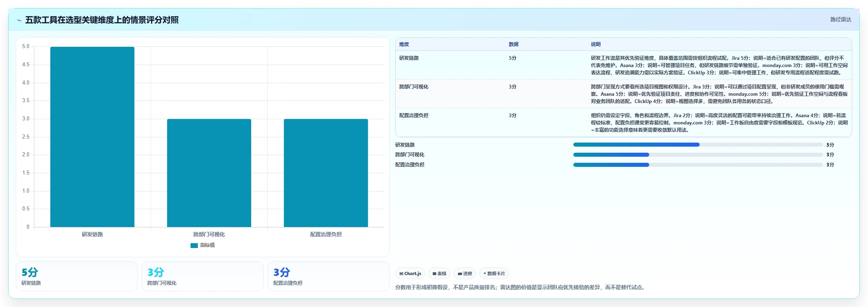Click the 配置治理负担 x-axis label
Viewport: 868px width, 307px height.
click(x=326, y=234)
